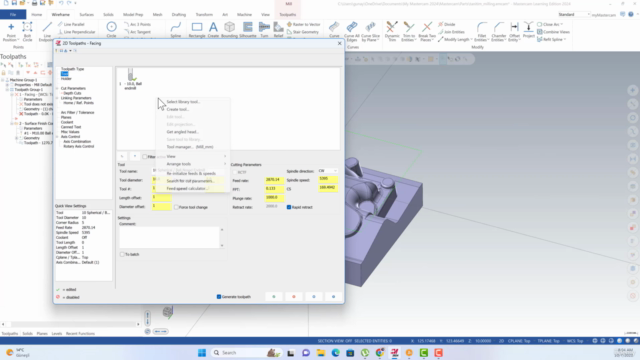This screenshot has height=360, width=640.
Task: Select the Circle tool
Action: (x=111, y=30)
